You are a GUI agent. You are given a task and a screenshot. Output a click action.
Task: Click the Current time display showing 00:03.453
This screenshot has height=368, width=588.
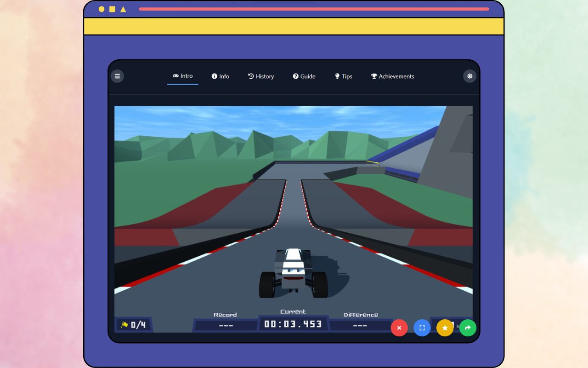click(x=293, y=323)
